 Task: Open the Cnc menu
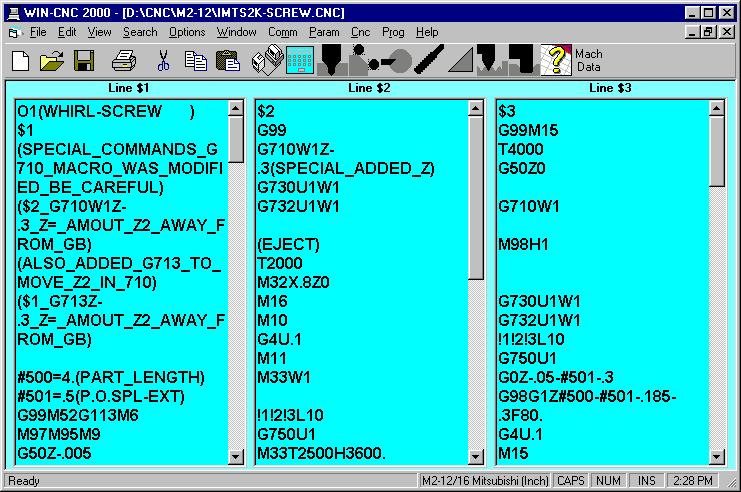coord(360,32)
